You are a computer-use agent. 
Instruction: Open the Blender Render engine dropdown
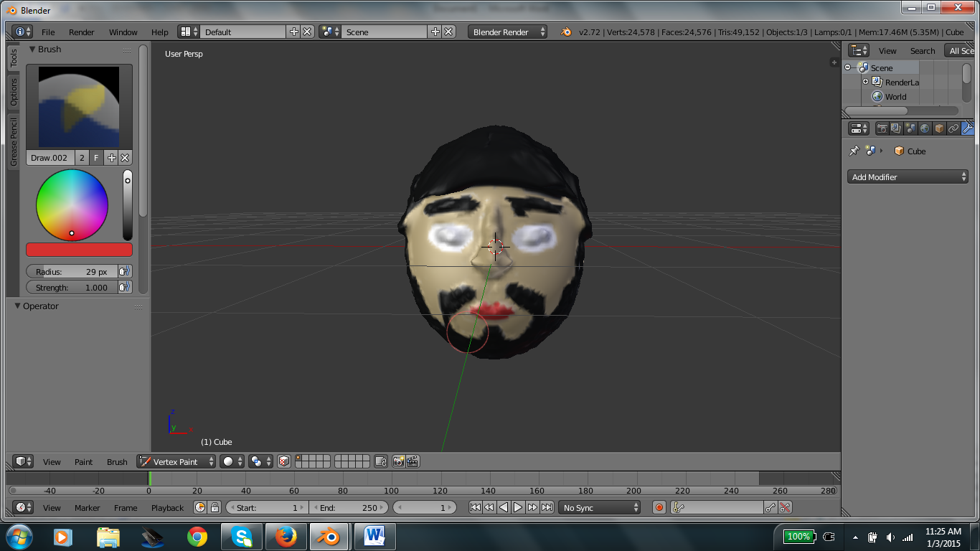[x=507, y=32]
